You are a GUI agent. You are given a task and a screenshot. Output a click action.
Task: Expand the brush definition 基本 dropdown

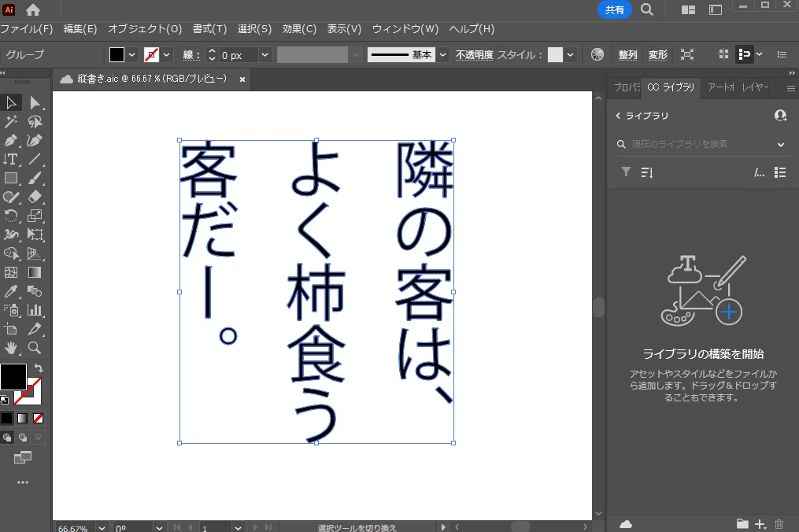[x=443, y=54]
